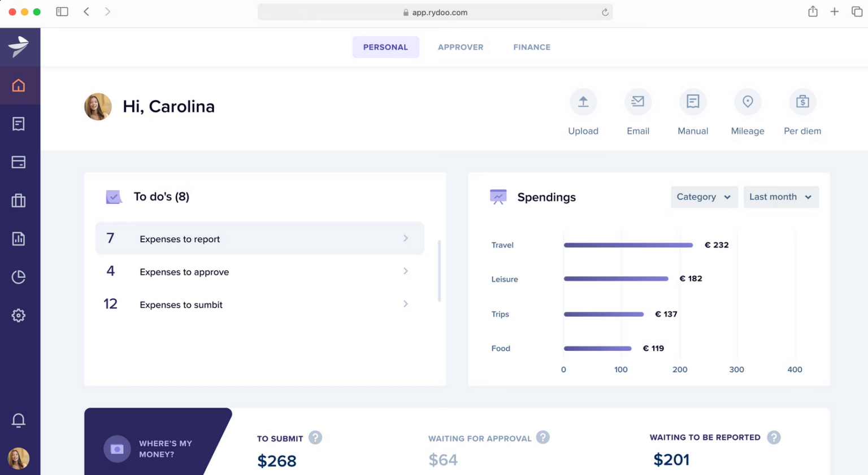Open the Reports icon in the sidebar

19,124
